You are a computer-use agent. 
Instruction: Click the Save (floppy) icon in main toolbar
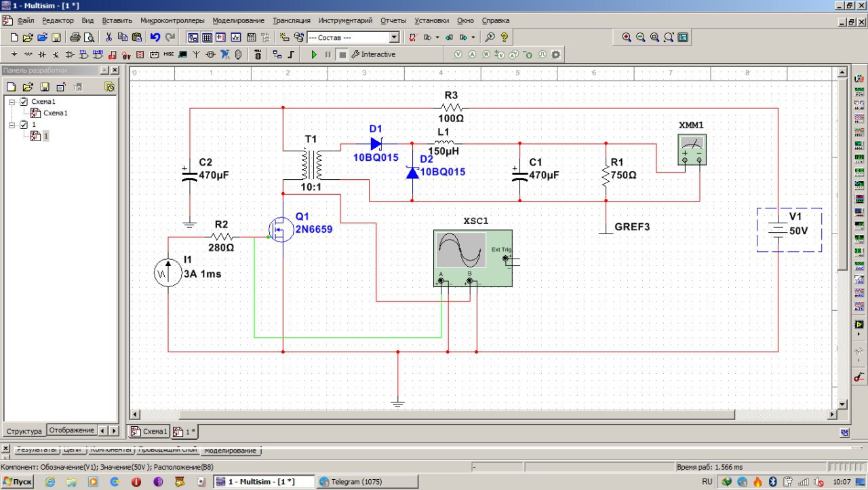[x=56, y=37]
